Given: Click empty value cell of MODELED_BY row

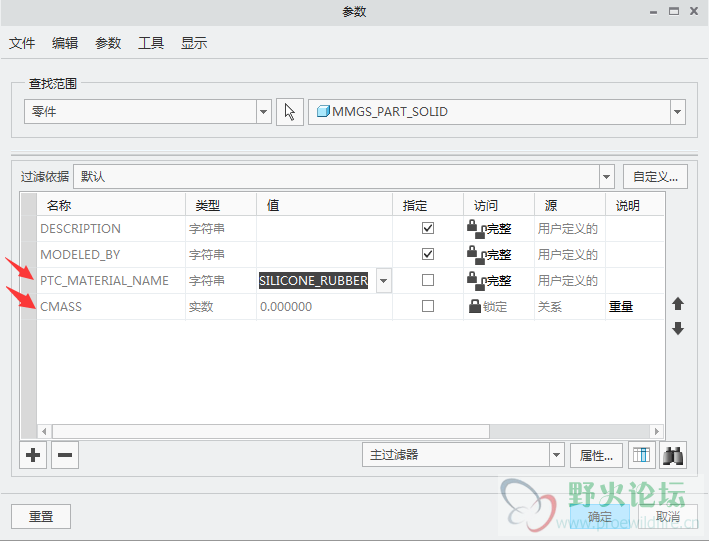Looking at the screenshot, I should pyautogui.click(x=324, y=255).
